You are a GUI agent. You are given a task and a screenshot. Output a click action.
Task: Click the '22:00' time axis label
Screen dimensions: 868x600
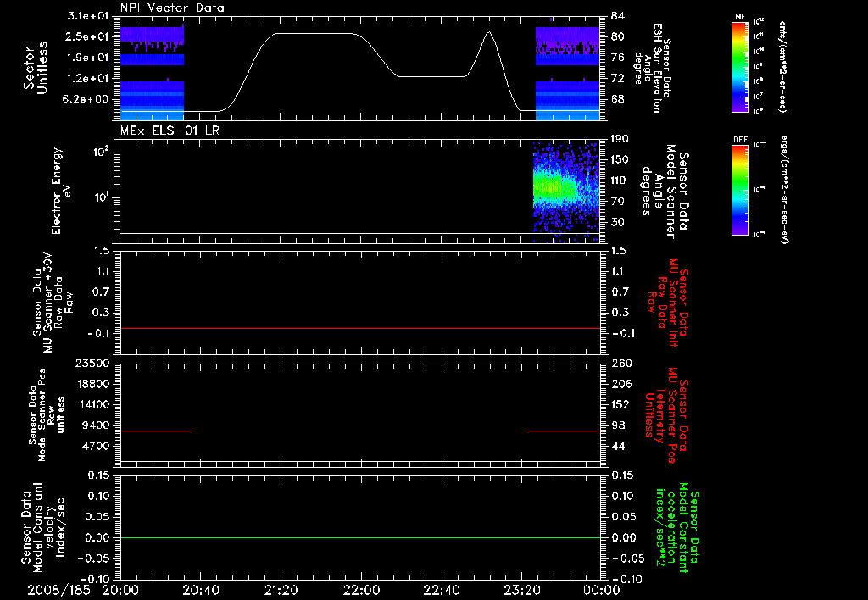tap(361, 590)
